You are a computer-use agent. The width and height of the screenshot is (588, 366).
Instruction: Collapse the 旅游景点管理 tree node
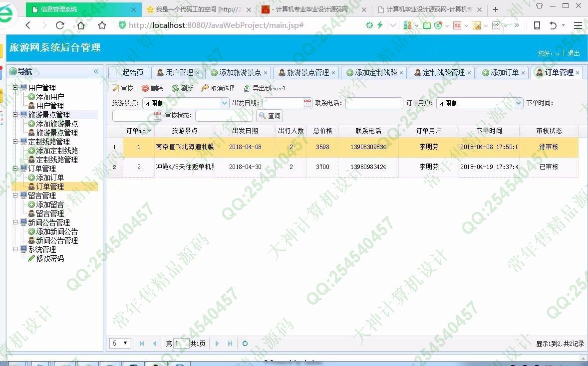click(x=15, y=115)
